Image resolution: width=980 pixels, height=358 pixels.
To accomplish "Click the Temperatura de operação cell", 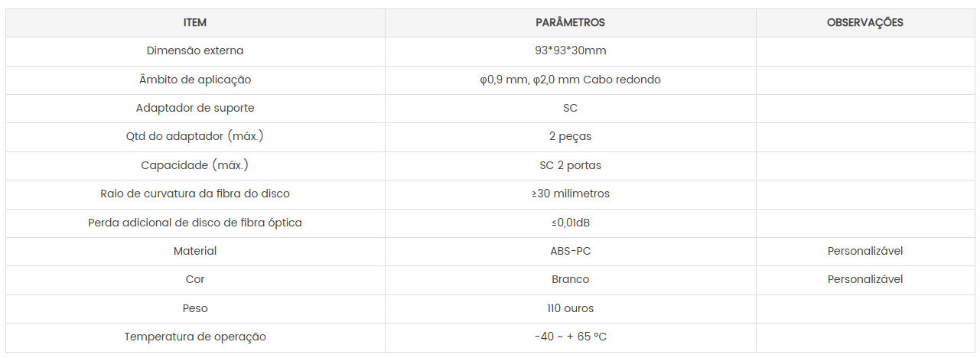I will (195, 337).
